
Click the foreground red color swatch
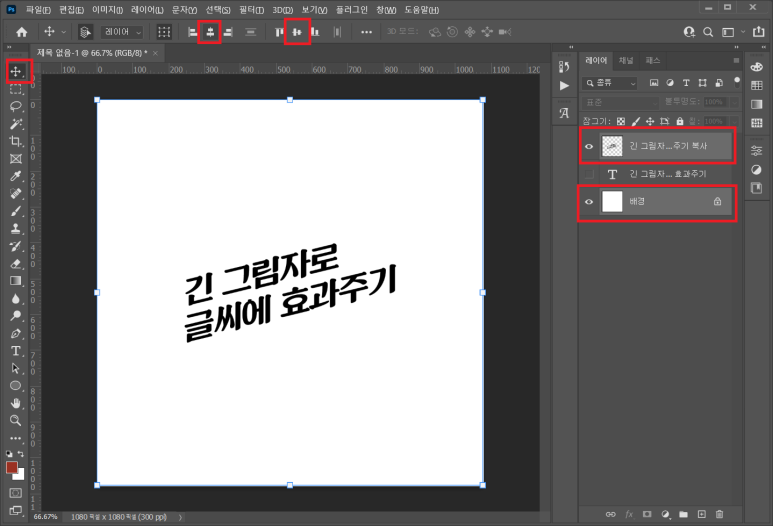click(x=11, y=466)
